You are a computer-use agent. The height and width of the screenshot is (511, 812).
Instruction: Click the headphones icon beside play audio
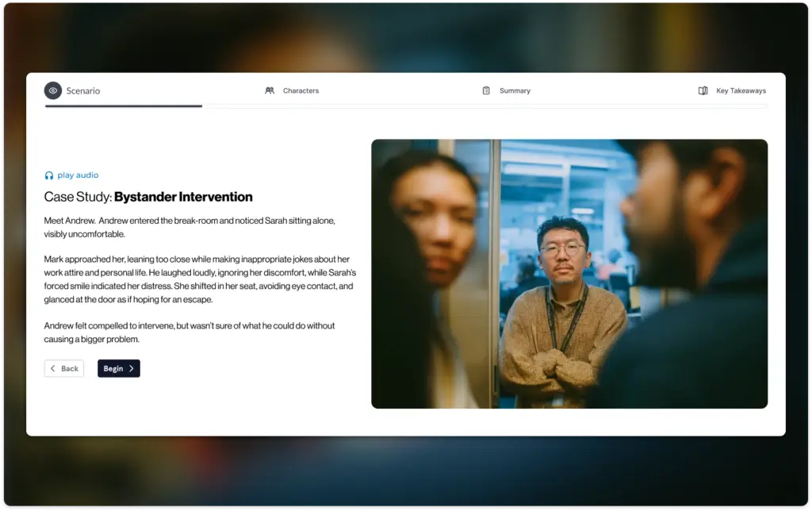tap(49, 175)
